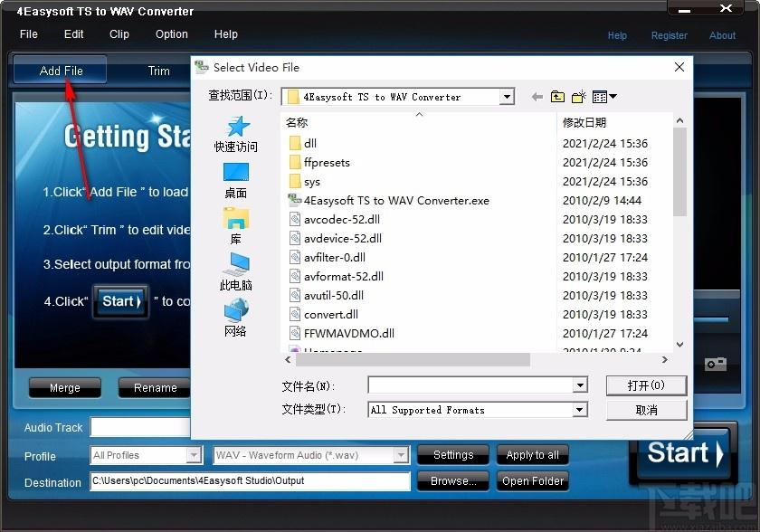Screen dimensions: 760x532
Task: Select This PC (此电脑) location
Action: [x=236, y=271]
